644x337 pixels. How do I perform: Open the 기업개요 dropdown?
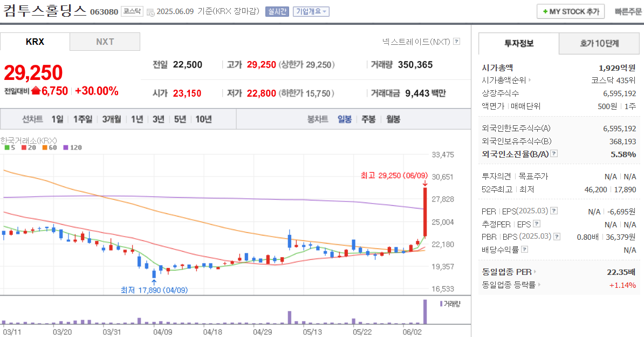311,11
